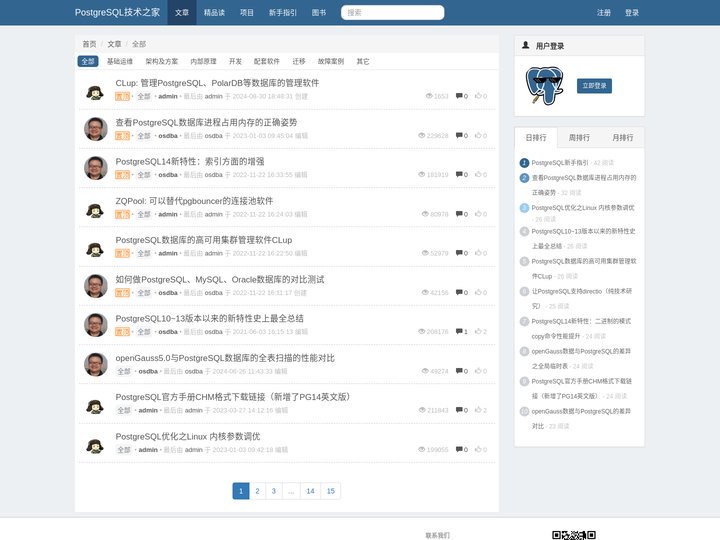720x540 pixels.
Task: Switch to the 日排行 ranking tab
Action: click(536, 137)
